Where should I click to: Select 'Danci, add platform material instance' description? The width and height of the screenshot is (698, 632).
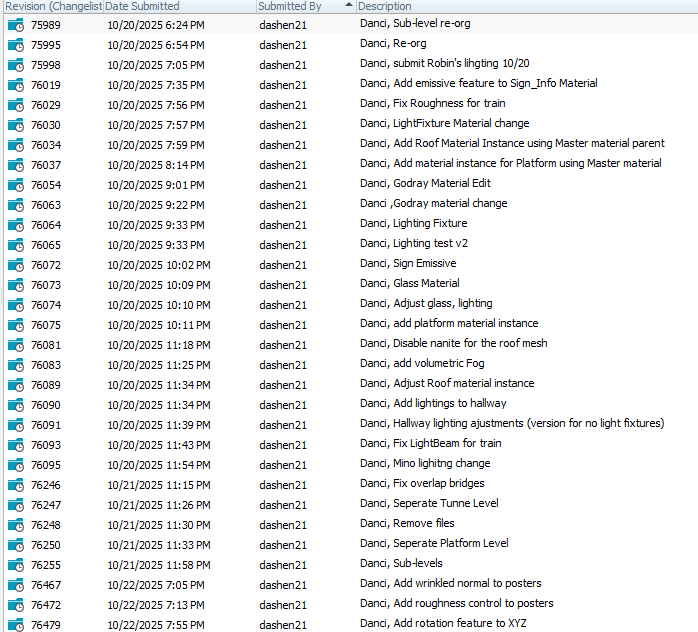point(449,324)
